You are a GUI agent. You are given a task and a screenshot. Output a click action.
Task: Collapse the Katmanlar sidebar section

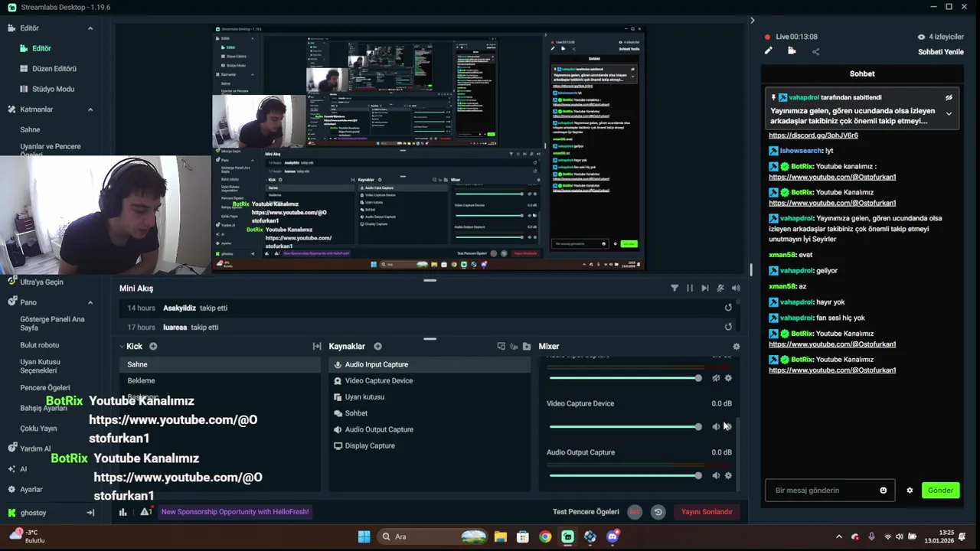tap(90, 109)
